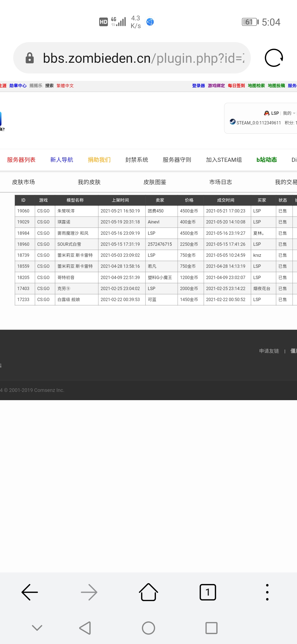
Task: Switch to 我的皮肤 tab
Action: pyautogui.click(x=89, y=182)
